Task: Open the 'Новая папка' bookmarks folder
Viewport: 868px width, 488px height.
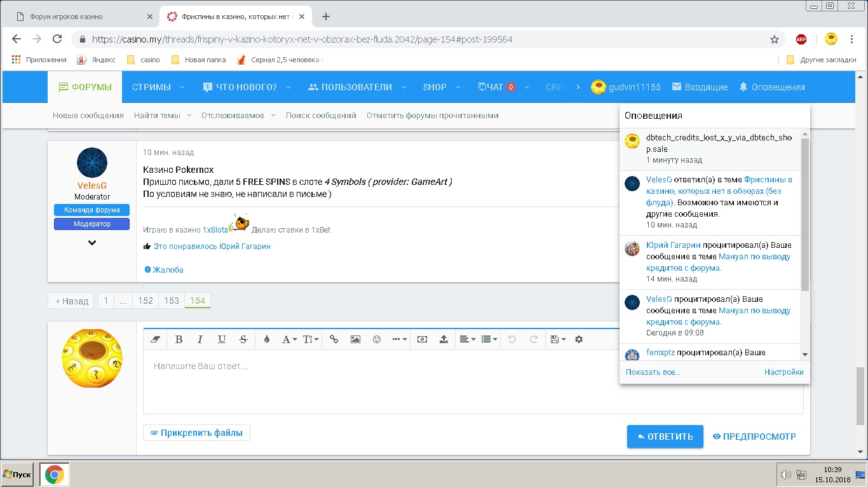Action: tap(199, 60)
